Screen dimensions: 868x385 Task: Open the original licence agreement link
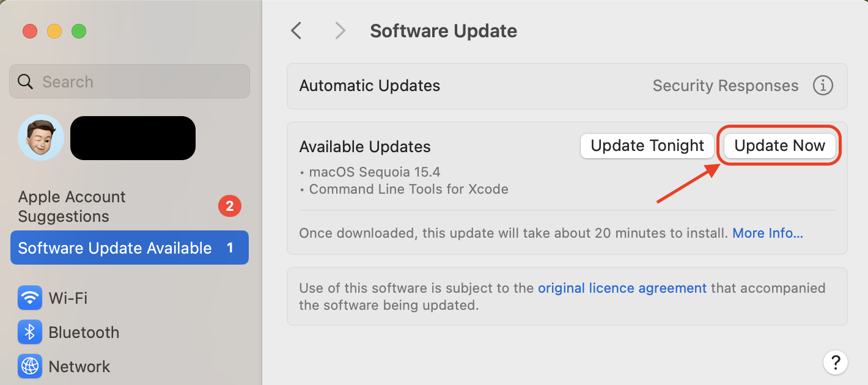[622, 288]
